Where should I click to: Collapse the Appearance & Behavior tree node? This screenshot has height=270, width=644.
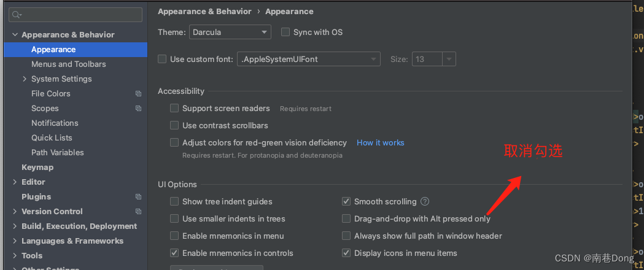point(15,35)
